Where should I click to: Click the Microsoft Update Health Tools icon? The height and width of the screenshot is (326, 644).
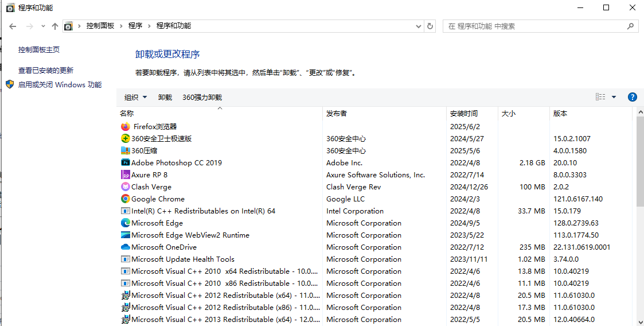(x=126, y=259)
